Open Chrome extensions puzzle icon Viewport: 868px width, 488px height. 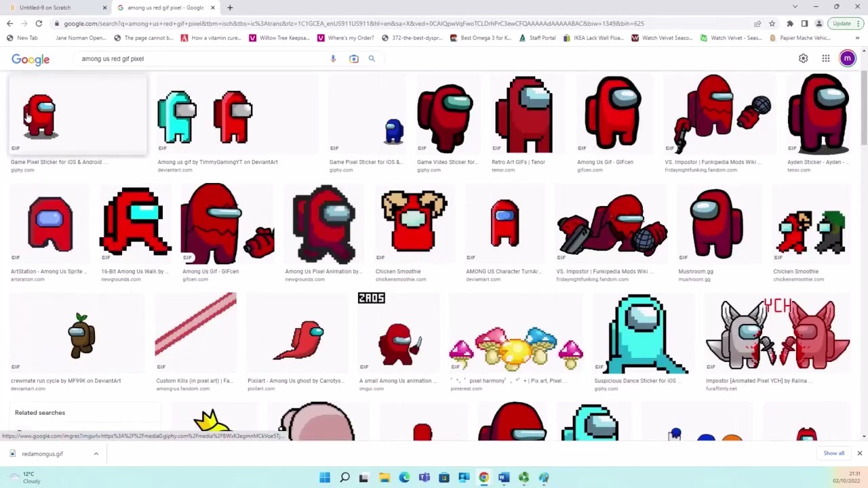(790, 24)
